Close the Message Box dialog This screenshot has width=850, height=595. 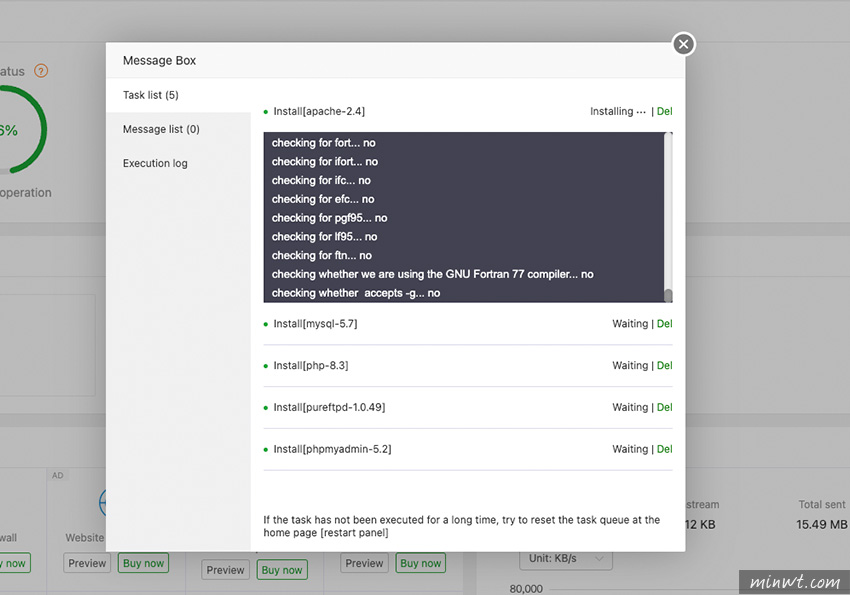pos(684,44)
